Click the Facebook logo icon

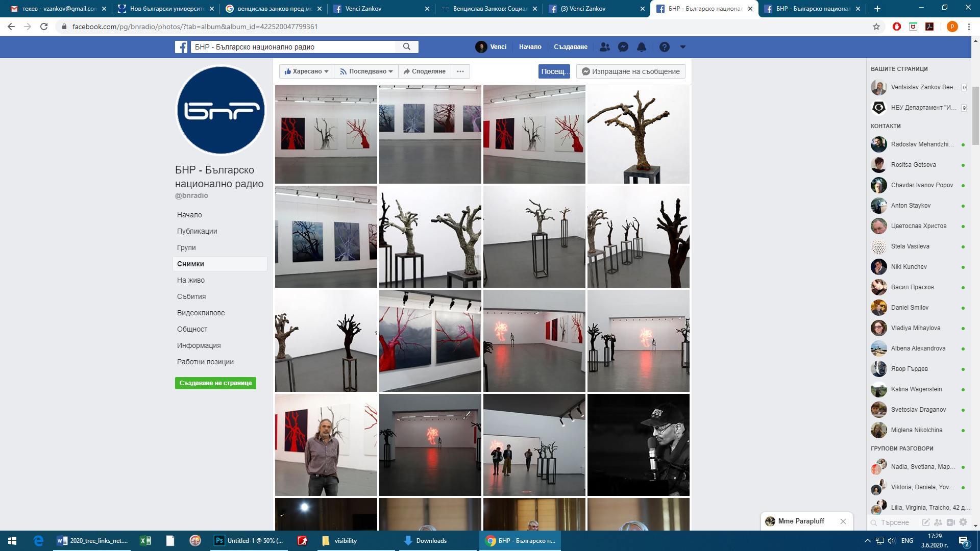coord(181,47)
